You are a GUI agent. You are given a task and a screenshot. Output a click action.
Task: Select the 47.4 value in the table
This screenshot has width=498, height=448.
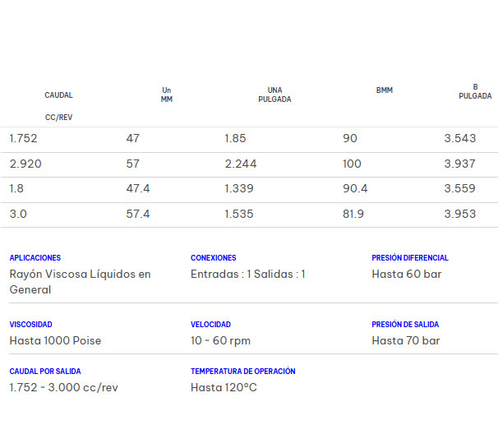138,188
